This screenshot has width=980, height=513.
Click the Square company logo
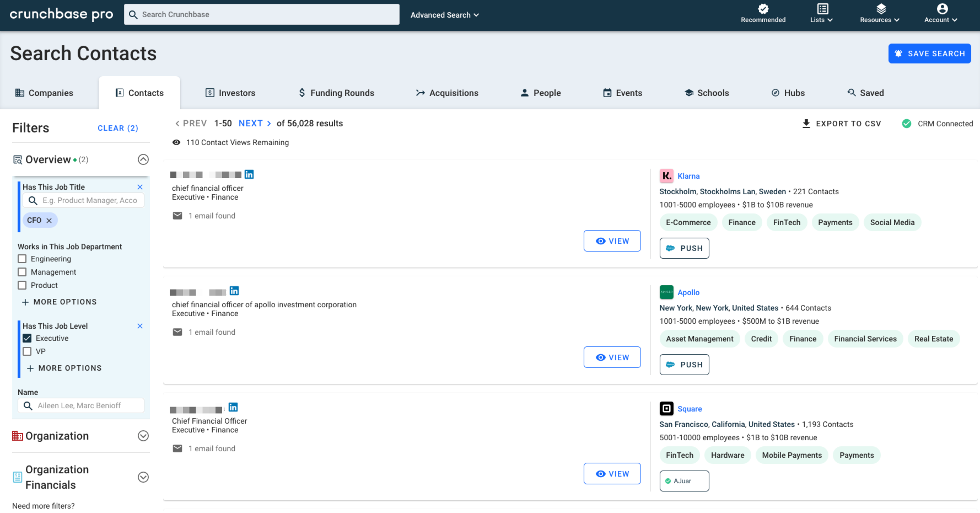coord(666,409)
